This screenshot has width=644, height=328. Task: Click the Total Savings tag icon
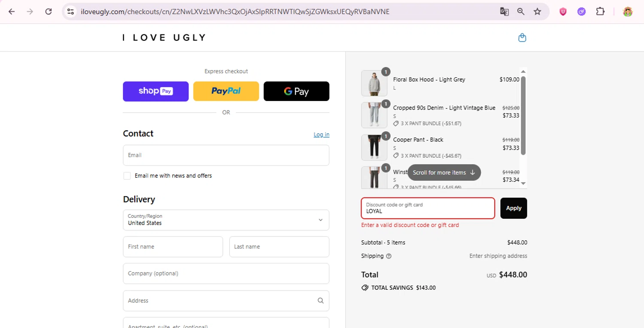pos(365,288)
